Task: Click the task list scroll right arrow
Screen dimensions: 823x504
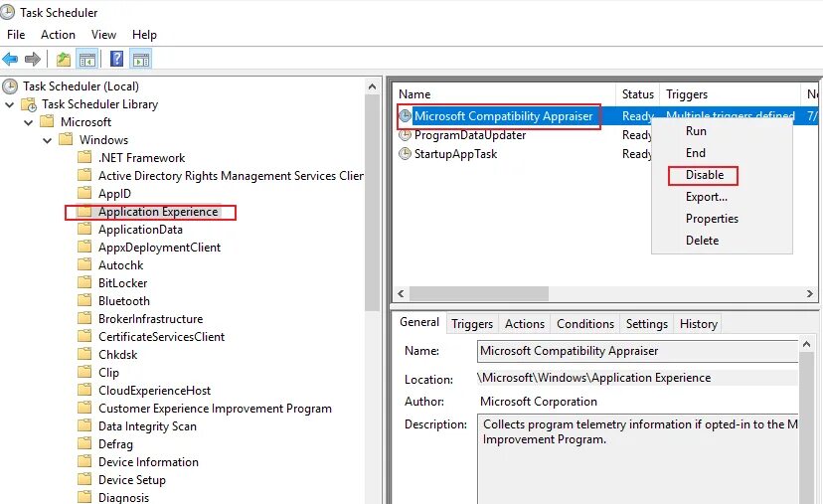Action: click(x=810, y=293)
